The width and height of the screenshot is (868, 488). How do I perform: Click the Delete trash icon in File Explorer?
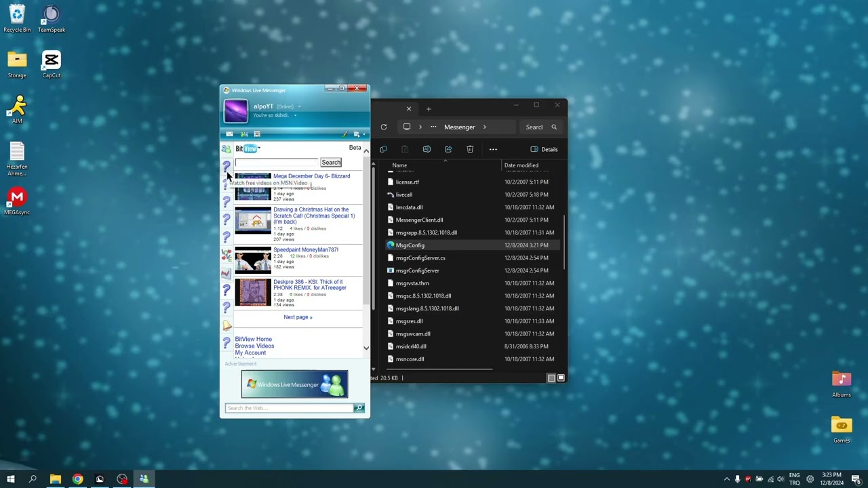pos(470,149)
